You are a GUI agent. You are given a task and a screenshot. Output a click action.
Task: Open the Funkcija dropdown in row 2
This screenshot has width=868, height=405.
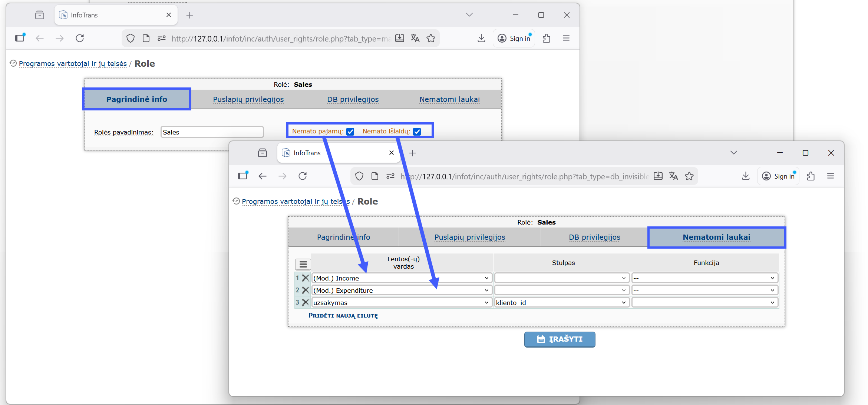click(x=704, y=290)
